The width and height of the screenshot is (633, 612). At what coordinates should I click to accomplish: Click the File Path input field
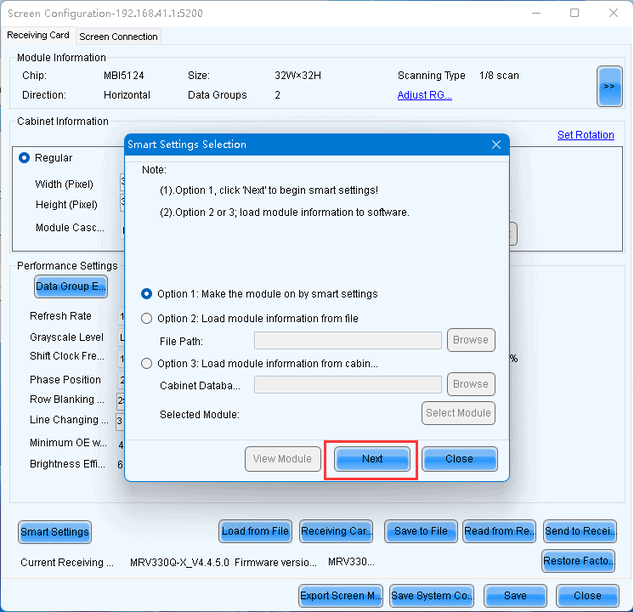tap(348, 340)
